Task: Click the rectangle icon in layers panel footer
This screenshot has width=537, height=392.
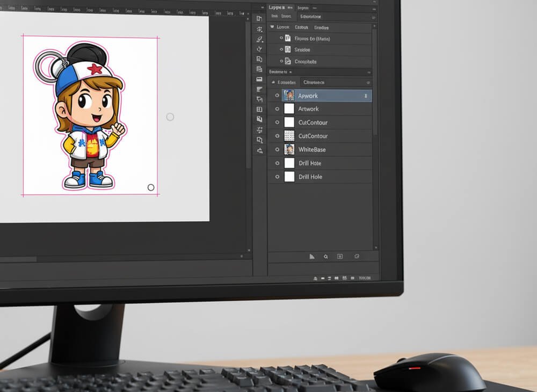Action: pyautogui.click(x=340, y=257)
